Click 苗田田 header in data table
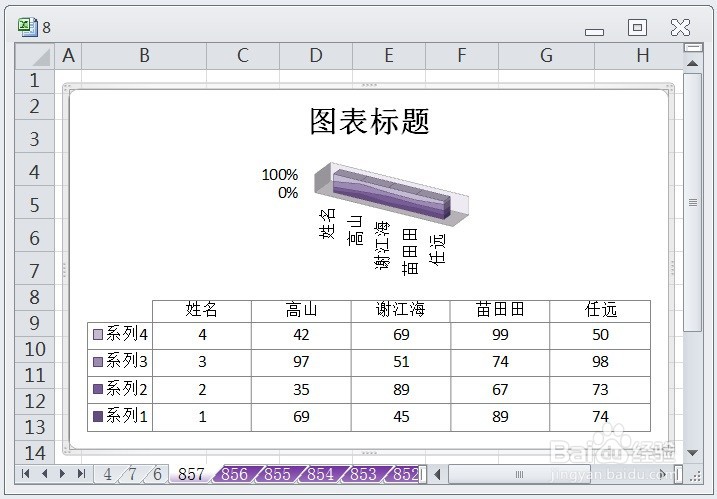 point(500,310)
